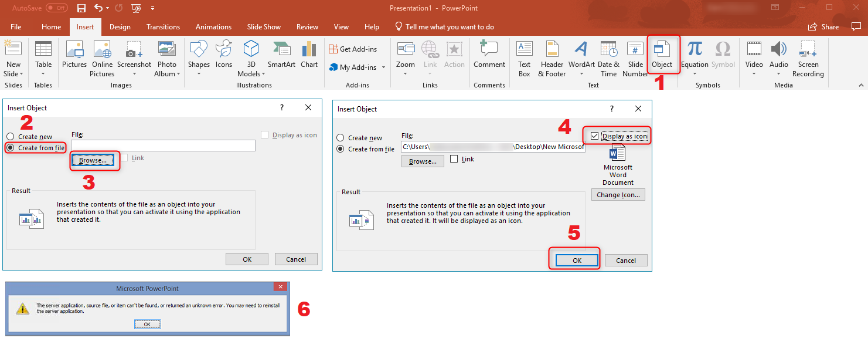Insert Slide Number
The width and height of the screenshot is (868, 338).
tap(635, 58)
